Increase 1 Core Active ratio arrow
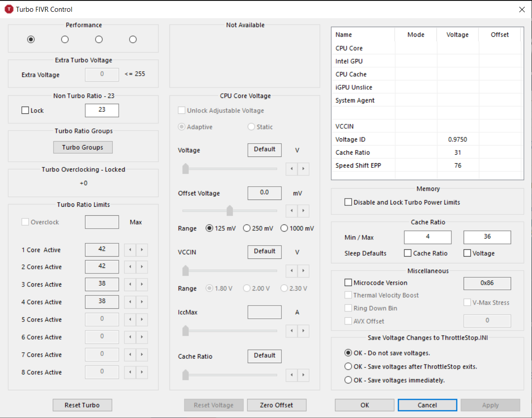Screen dimensions: 532x418 tap(142, 250)
